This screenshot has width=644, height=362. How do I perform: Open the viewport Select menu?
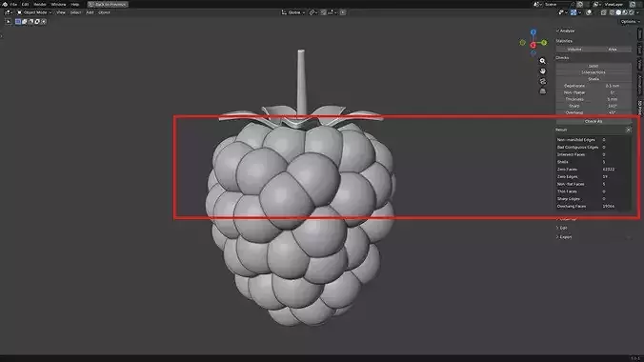tap(75, 12)
